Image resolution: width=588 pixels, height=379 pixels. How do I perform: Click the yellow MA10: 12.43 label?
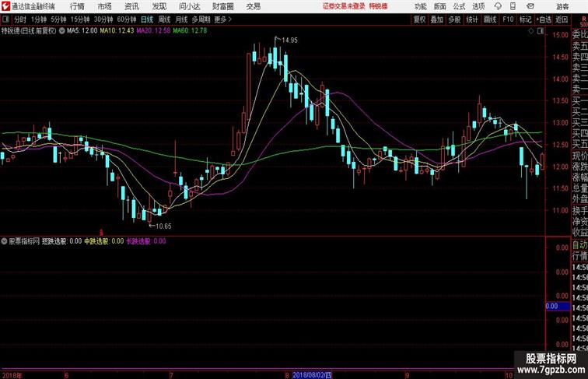pyautogui.click(x=117, y=31)
